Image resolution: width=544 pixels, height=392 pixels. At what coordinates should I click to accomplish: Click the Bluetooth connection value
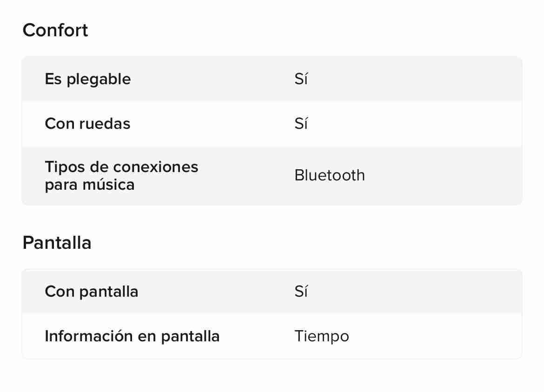[329, 175]
